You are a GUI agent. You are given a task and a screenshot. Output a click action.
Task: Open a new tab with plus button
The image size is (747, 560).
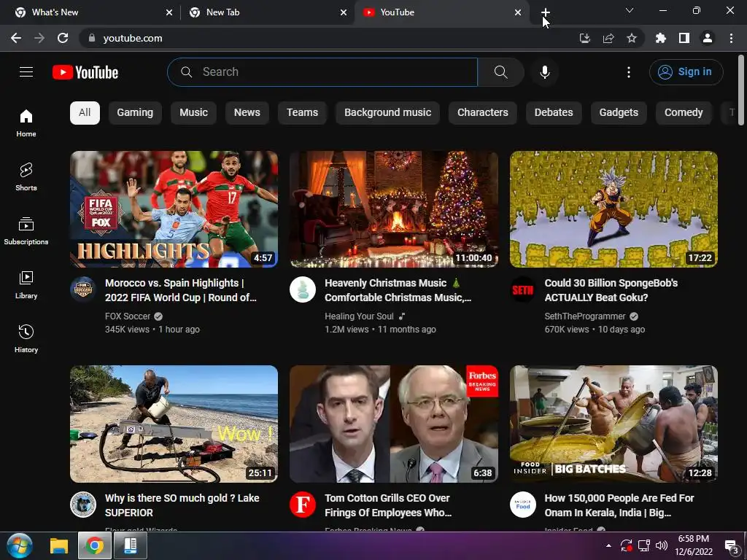[x=546, y=12]
